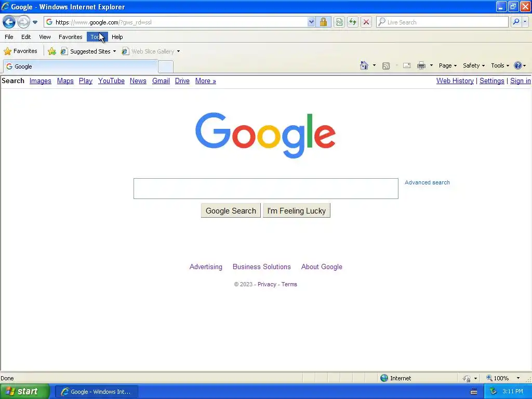Image resolution: width=532 pixels, height=399 pixels.
Task: Open the search provider dropdown arrow
Action: pos(525,22)
